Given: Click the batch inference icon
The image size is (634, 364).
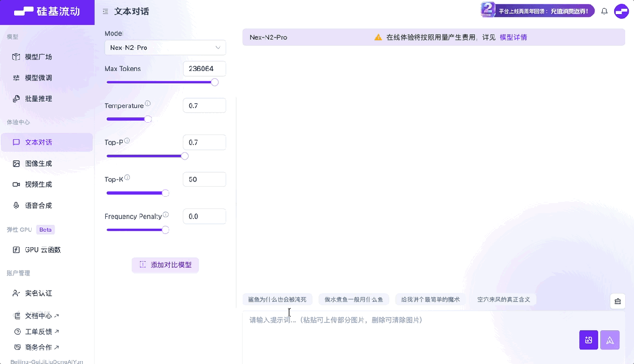Looking at the screenshot, I should click(x=16, y=99).
